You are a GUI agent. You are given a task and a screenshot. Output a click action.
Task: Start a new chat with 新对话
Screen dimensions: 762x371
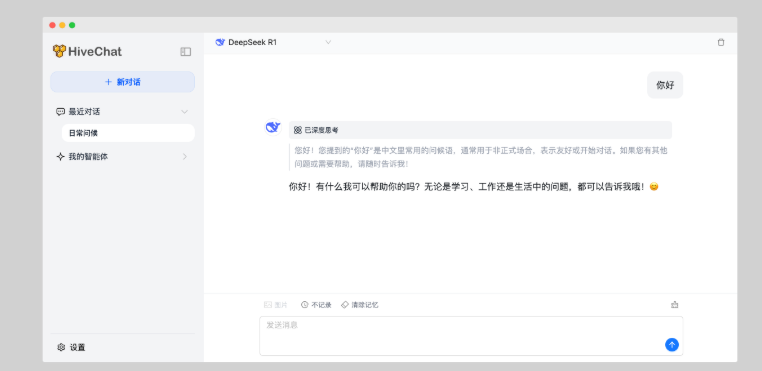tap(122, 82)
